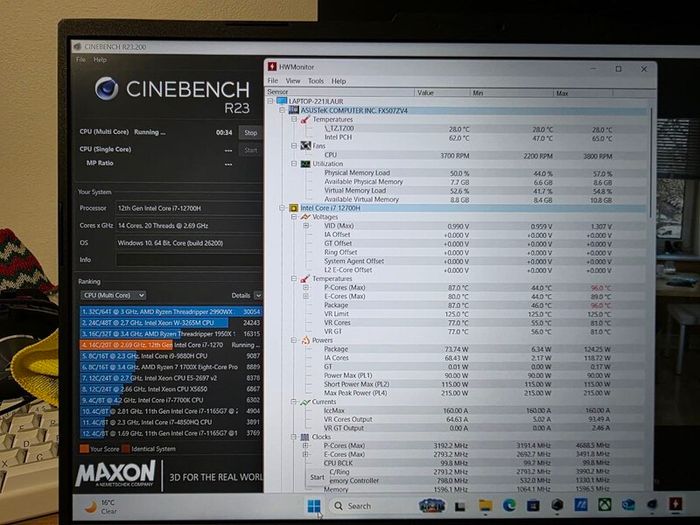Stop the running Multi Core test

coord(250,133)
